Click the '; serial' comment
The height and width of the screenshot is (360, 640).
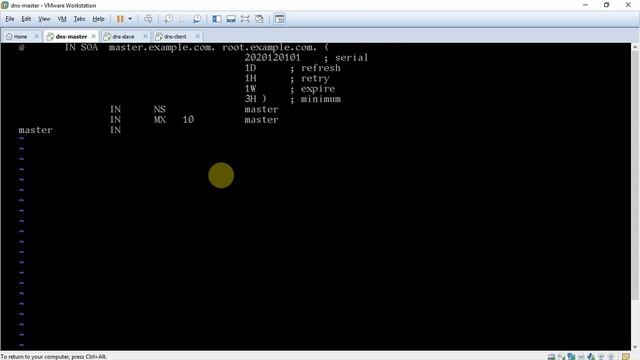coord(346,58)
